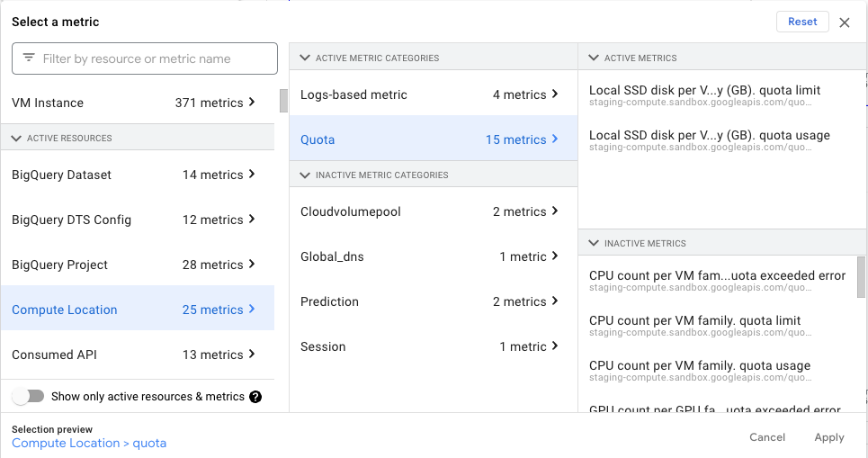Close the Select a metric dialog
Viewport: 868px width, 458px height.
pyautogui.click(x=845, y=22)
